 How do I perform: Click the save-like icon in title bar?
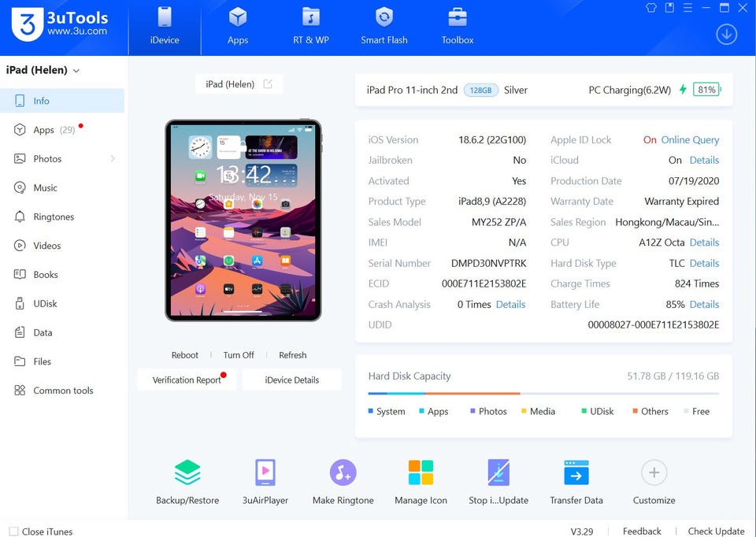[x=669, y=8]
